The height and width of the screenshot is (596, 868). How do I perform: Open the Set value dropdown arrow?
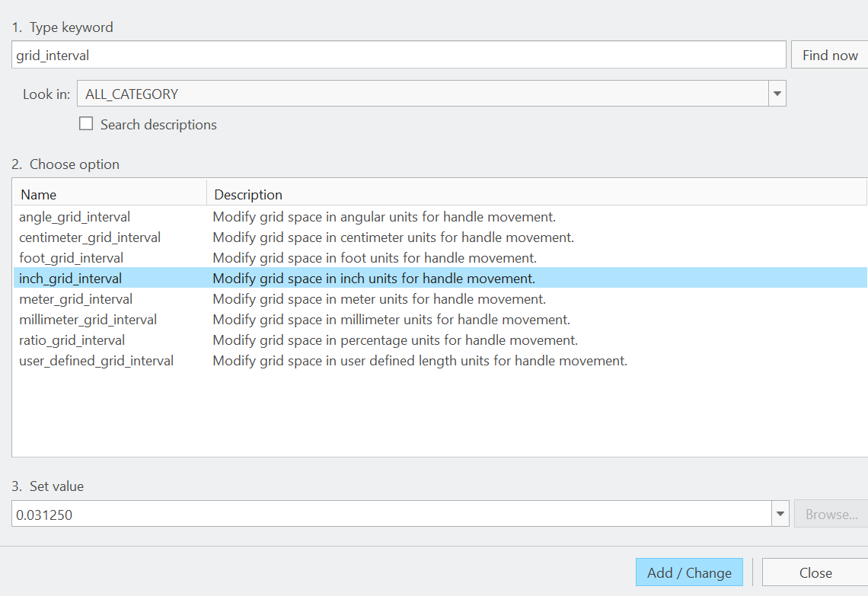click(780, 514)
